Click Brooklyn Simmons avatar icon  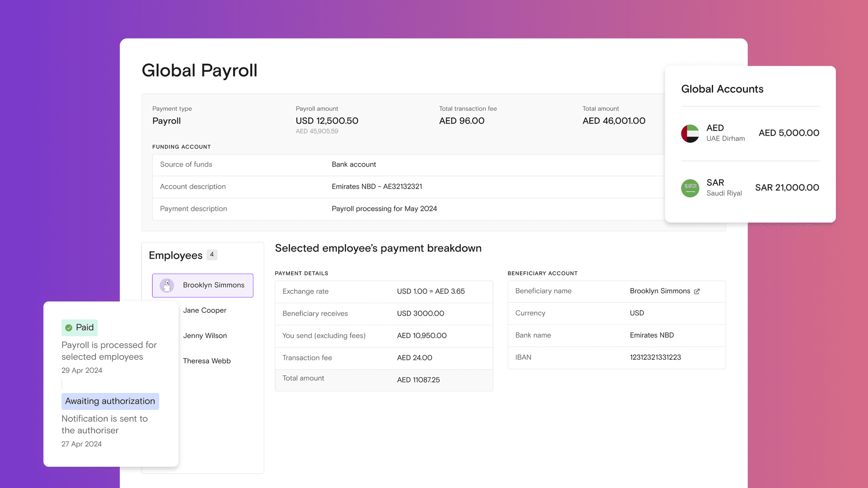point(167,285)
